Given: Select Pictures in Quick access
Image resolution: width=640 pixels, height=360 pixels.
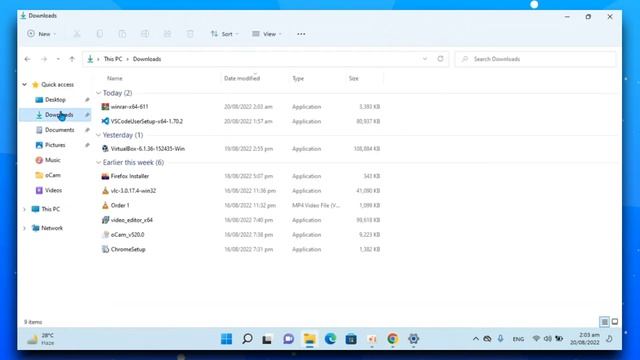Looking at the screenshot, I should pos(55,145).
